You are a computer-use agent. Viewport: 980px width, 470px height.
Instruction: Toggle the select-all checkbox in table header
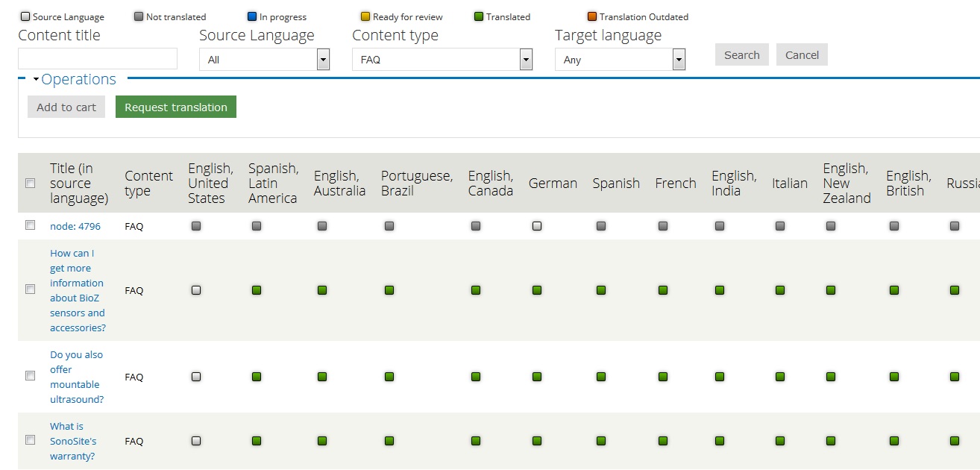(30, 183)
